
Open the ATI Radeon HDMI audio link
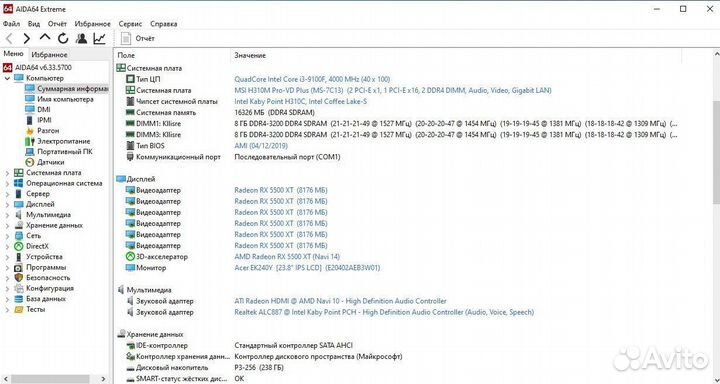[x=340, y=301]
